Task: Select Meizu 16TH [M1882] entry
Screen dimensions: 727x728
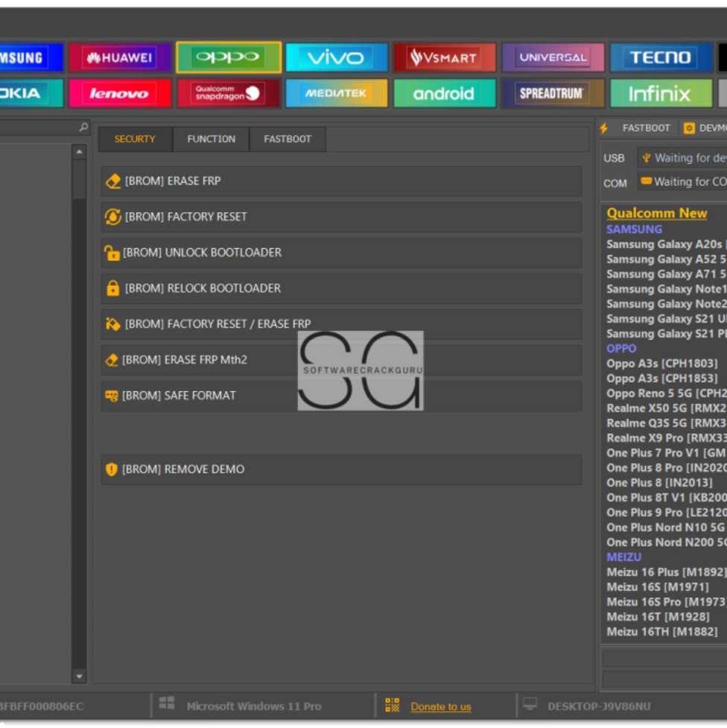Action: pyautogui.click(x=662, y=631)
